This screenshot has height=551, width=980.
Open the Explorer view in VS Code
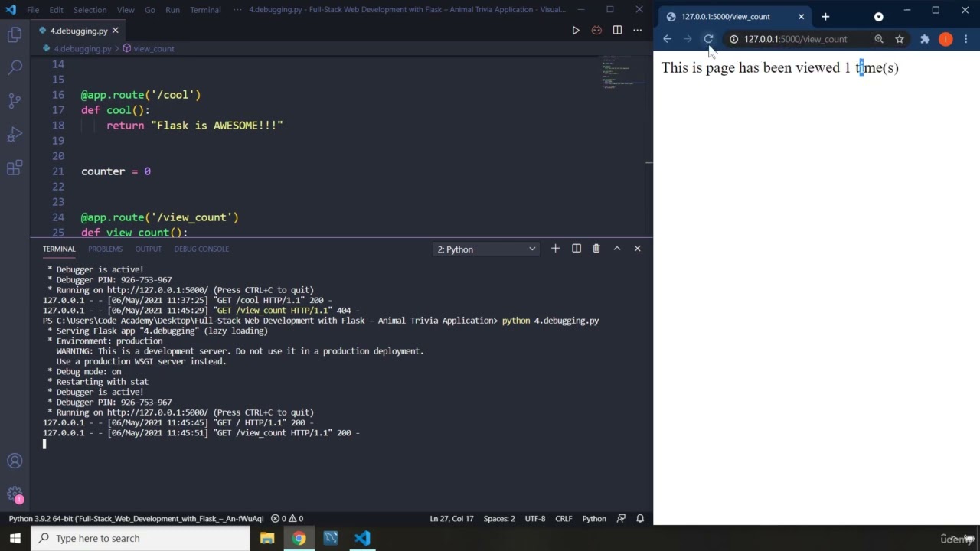click(x=15, y=34)
